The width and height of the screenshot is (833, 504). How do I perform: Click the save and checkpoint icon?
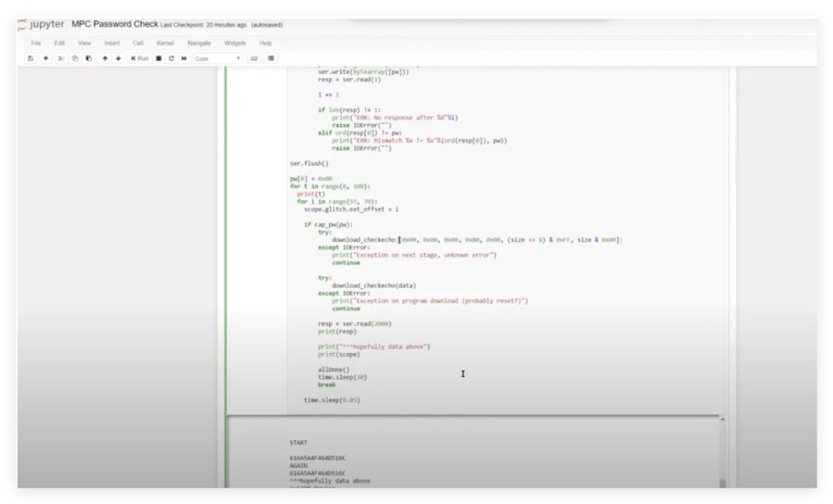pos(31,59)
